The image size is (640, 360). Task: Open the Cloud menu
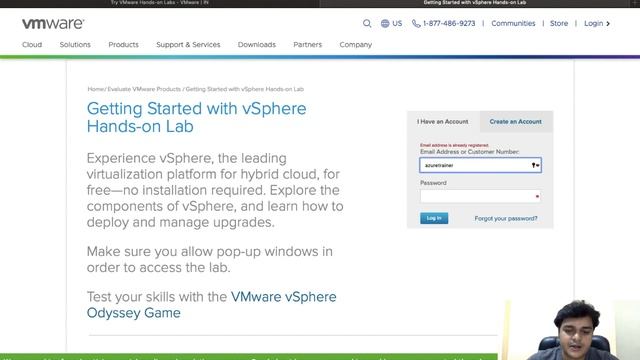tap(32, 44)
